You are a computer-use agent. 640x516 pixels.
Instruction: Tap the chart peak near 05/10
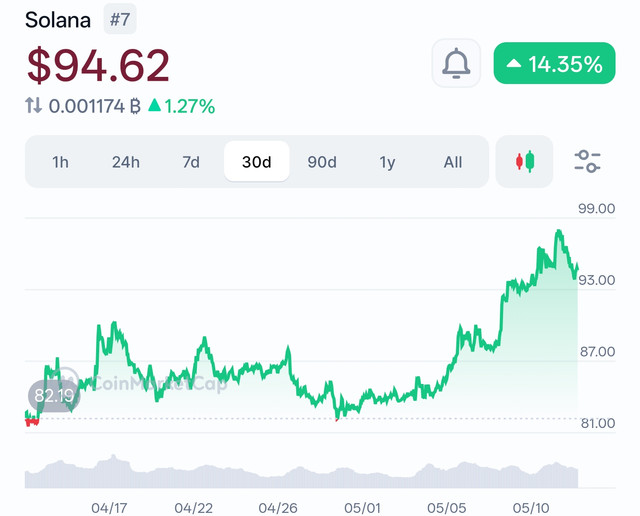(x=558, y=234)
